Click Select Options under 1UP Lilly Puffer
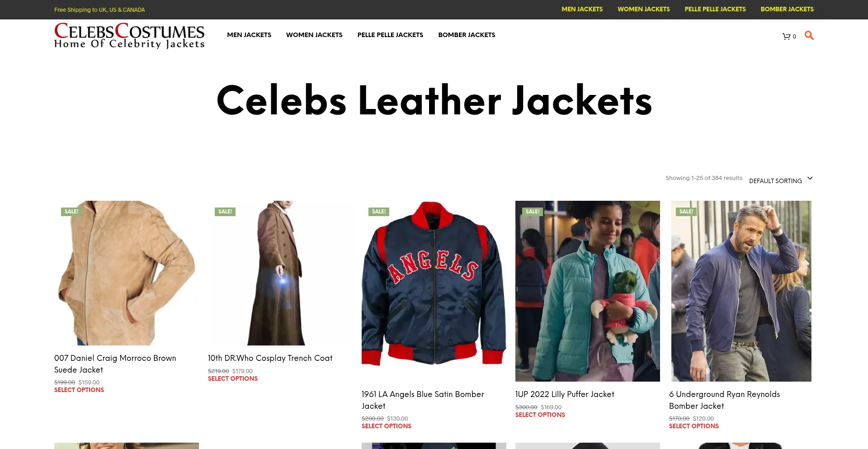The height and width of the screenshot is (449, 868). point(540,415)
